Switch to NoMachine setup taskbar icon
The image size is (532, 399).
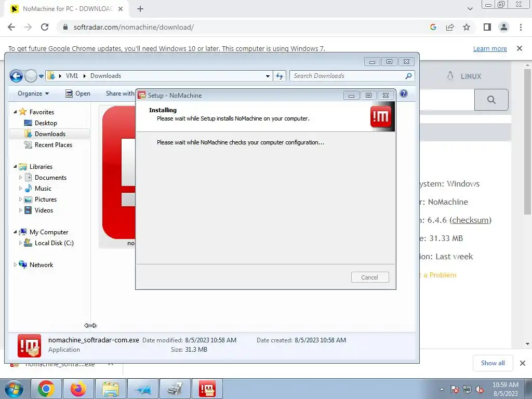click(x=207, y=389)
